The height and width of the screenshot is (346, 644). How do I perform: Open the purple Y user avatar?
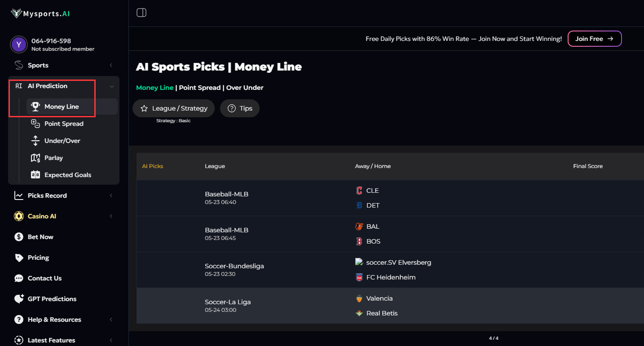pos(18,44)
